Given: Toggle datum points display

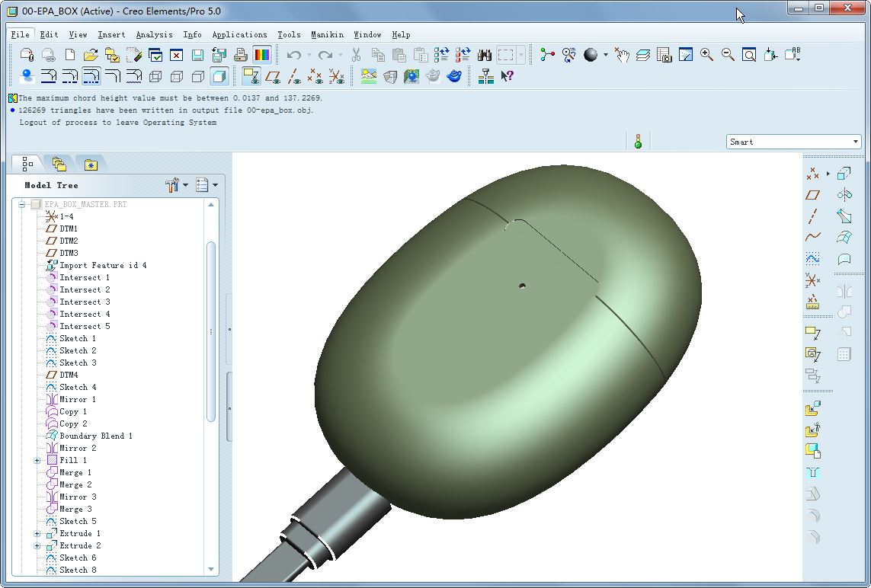Looking at the screenshot, I should pos(315,76).
